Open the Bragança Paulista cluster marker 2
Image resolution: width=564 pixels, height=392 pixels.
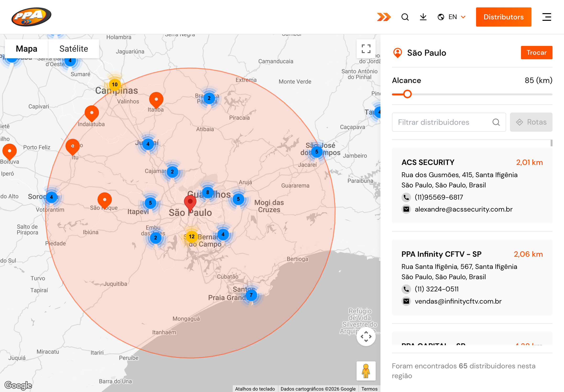[209, 98]
